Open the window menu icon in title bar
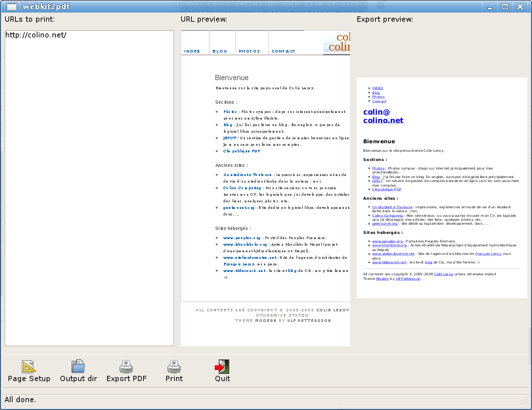The image size is (532, 410). [x=11, y=6]
